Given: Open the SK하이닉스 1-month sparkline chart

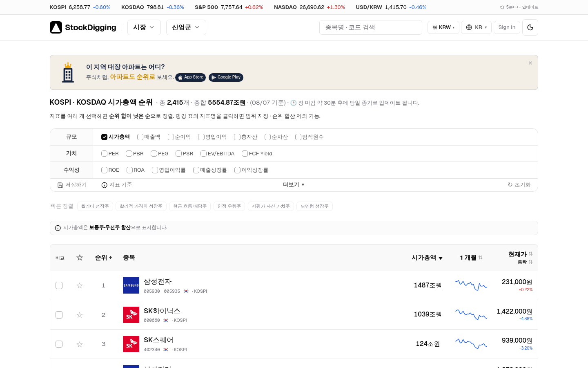Looking at the screenshot, I should 471,314.
